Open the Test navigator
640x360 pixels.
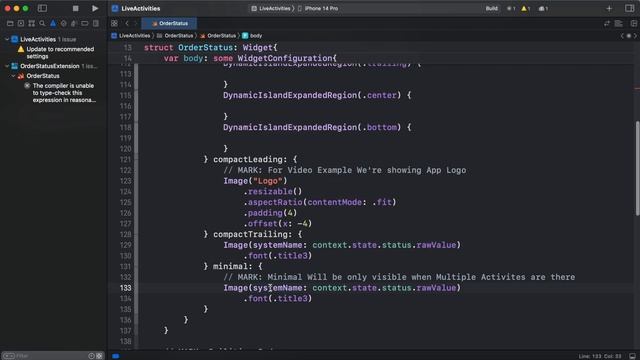pyautogui.click(x=63, y=24)
